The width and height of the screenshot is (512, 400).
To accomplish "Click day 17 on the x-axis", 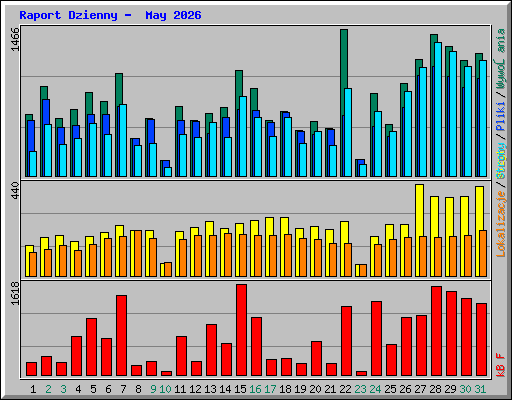I will [x=270, y=389].
